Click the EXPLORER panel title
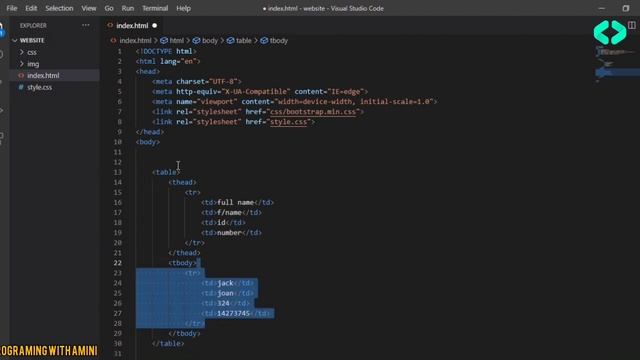Image resolution: width=640 pixels, height=360 pixels. (x=33, y=25)
